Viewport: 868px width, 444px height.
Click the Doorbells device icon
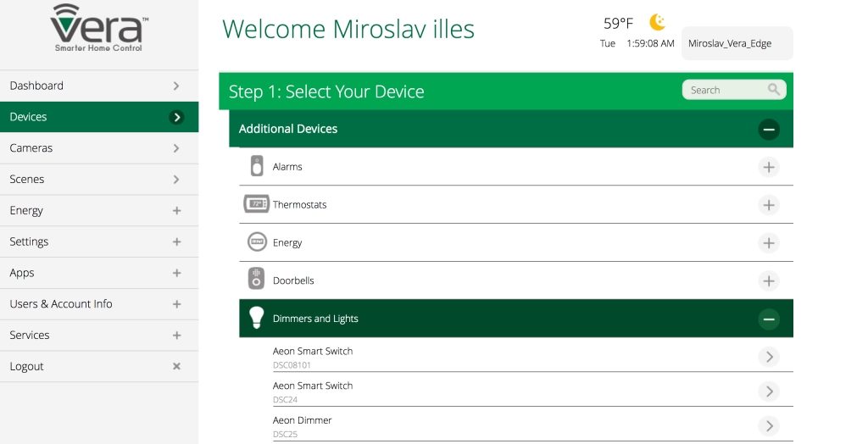point(257,280)
